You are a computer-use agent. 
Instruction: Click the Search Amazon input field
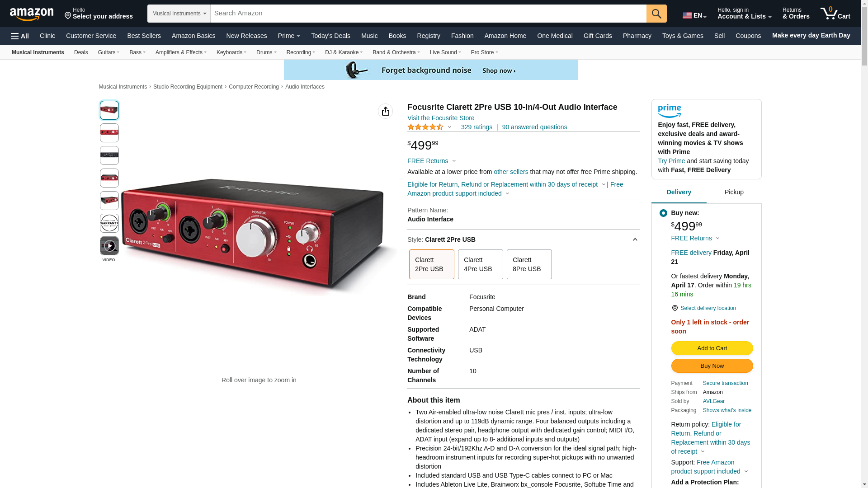(428, 14)
